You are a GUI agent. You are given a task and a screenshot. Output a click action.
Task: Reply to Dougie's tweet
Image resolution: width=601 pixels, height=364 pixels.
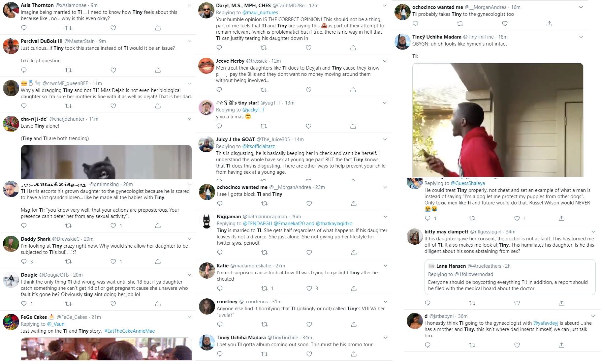point(24,304)
